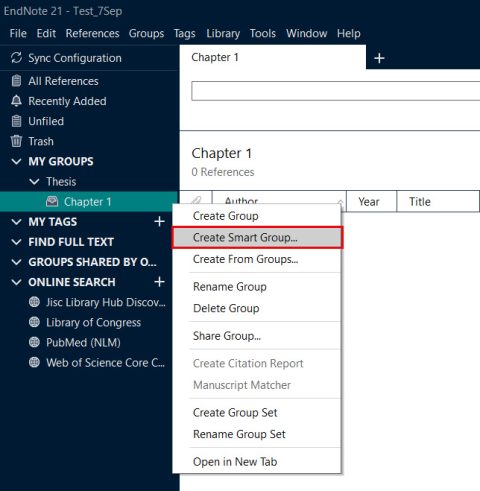Screen dimensions: 480x491
Task: Open All References in sidebar
Action: click(63, 81)
